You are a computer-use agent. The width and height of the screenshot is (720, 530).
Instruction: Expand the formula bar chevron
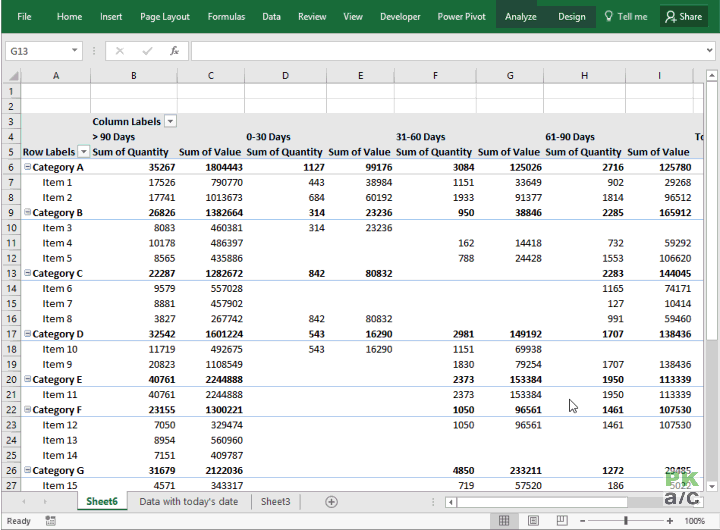(709, 51)
